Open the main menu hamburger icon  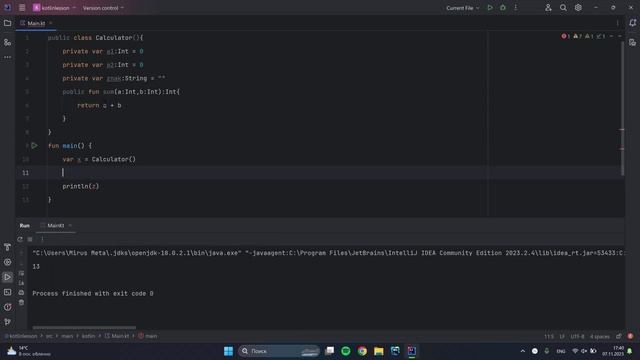coord(22,8)
